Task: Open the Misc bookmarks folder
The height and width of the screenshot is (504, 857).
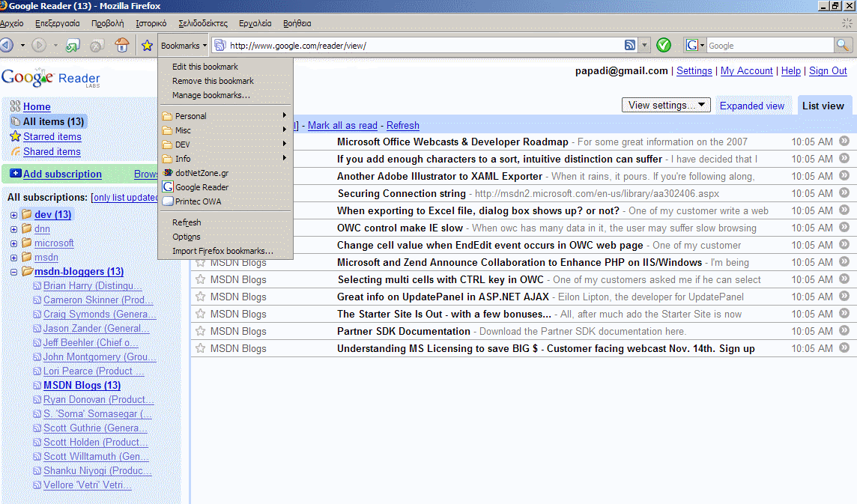Action: [225, 130]
